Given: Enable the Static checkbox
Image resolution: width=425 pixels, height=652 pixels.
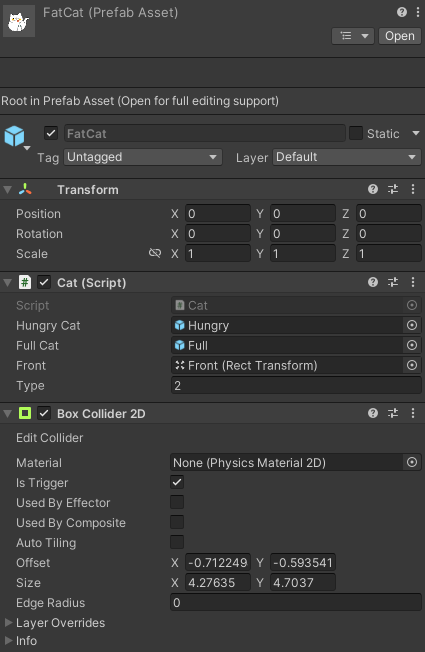Looking at the screenshot, I should pos(356,133).
